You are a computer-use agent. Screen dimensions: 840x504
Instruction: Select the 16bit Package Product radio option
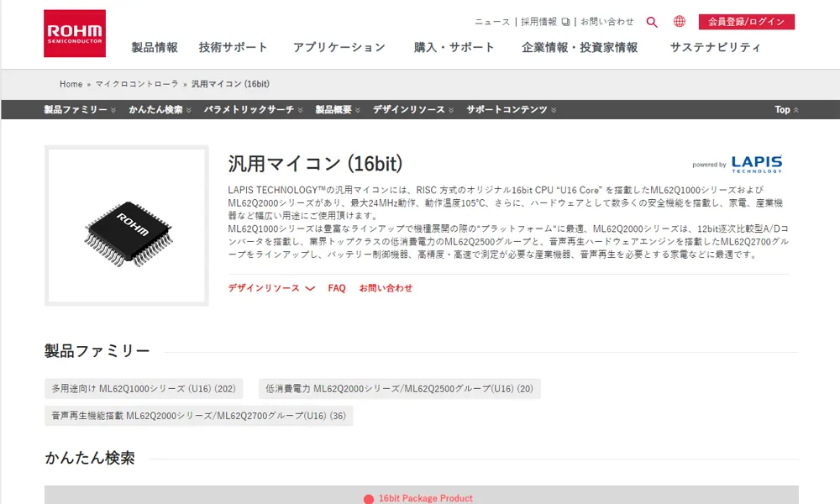click(369, 499)
